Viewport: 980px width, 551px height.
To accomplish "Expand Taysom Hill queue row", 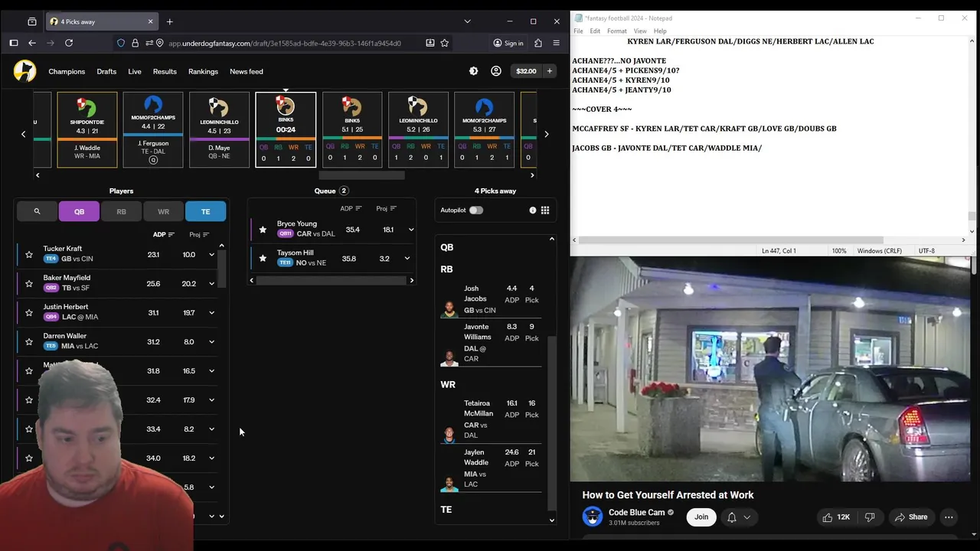I will pos(407,259).
